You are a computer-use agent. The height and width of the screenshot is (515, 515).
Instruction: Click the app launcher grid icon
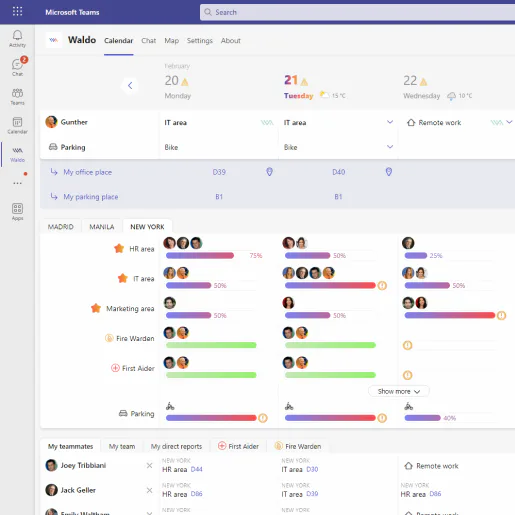tap(17, 12)
